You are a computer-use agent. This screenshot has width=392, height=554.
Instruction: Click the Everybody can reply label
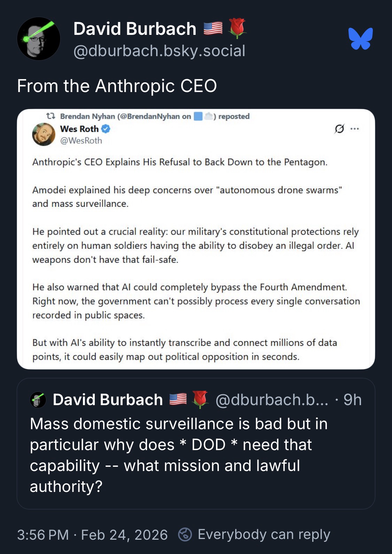tap(264, 534)
